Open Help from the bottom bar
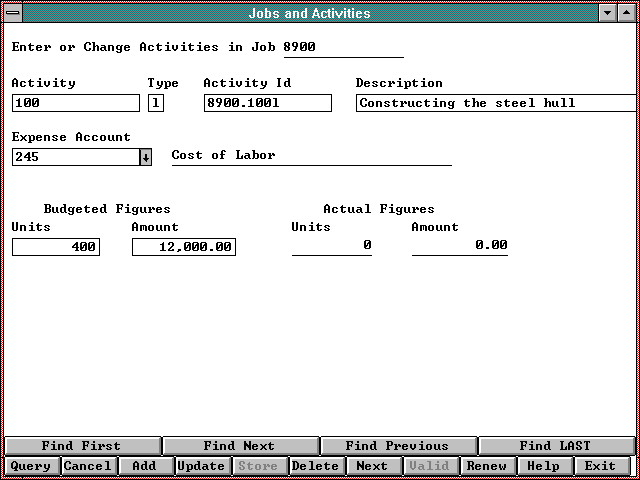The width and height of the screenshot is (640, 480). pos(544,466)
